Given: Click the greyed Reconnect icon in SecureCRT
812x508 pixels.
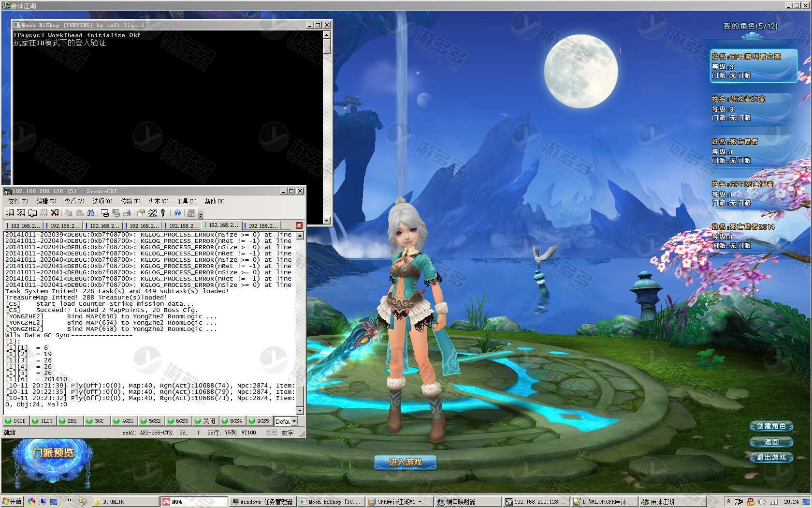Looking at the screenshot, I should point(43,213).
